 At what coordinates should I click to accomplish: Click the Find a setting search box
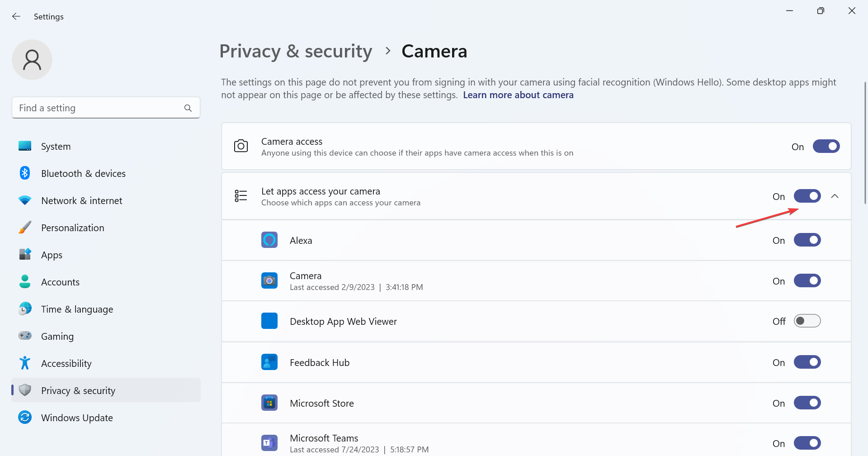[x=106, y=108]
